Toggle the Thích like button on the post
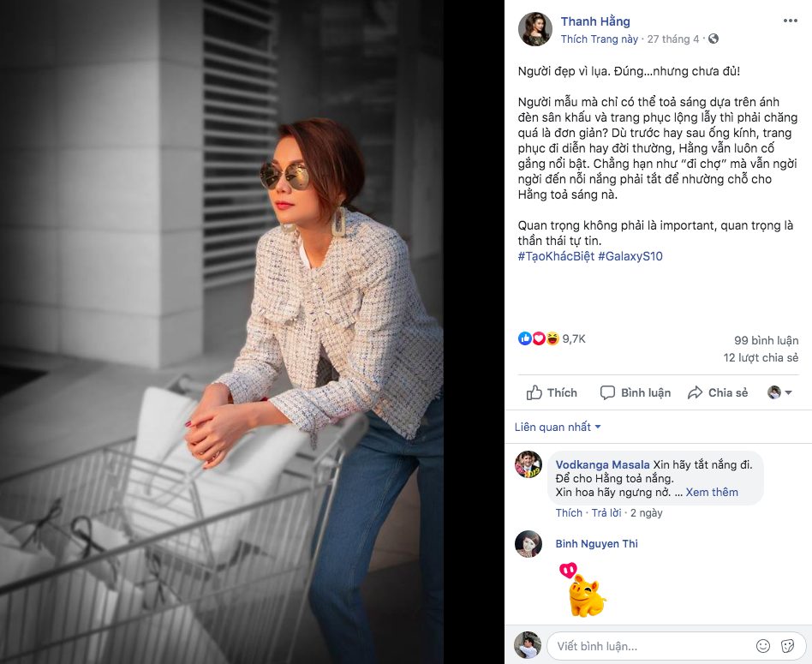The image size is (812, 664). click(x=552, y=392)
